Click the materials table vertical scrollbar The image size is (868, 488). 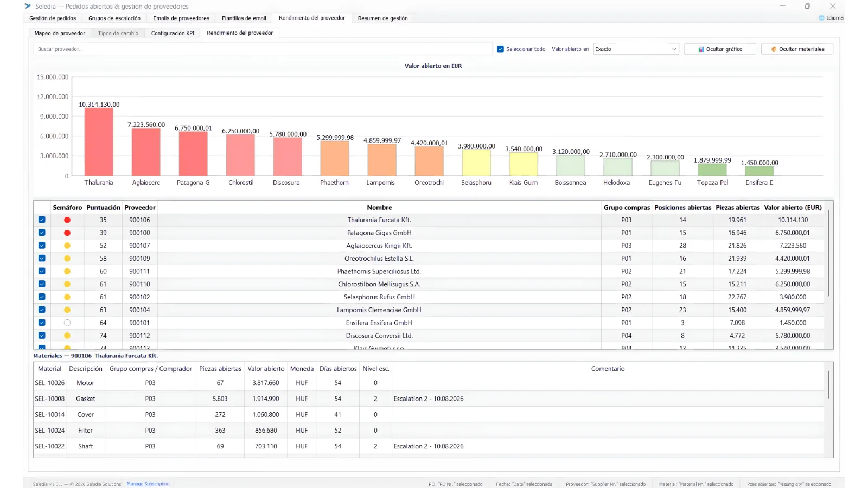point(828,384)
